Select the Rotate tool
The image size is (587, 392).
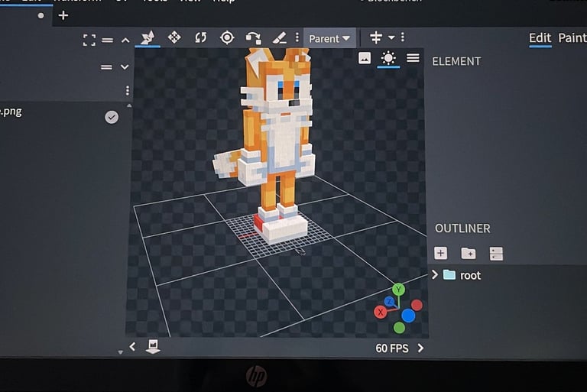[x=201, y=37]
